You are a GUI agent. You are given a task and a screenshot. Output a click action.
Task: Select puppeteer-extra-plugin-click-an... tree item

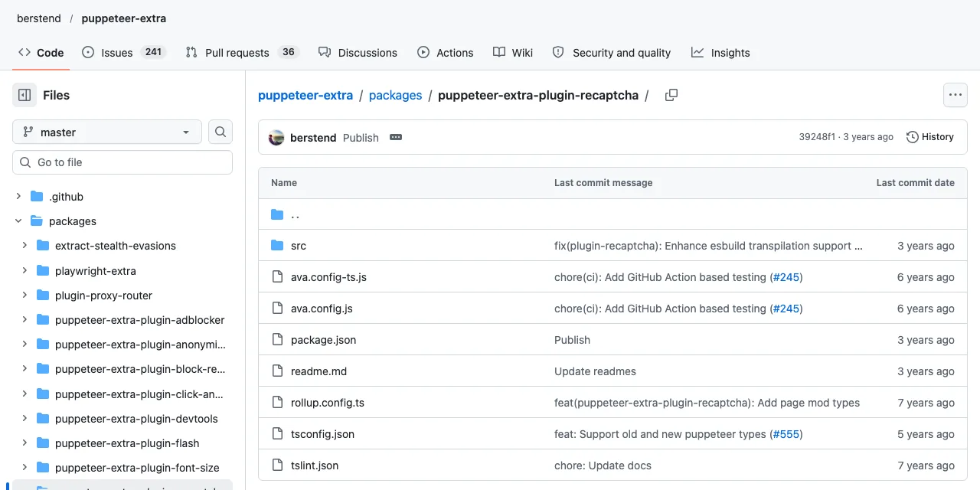(x=139, y=394)
